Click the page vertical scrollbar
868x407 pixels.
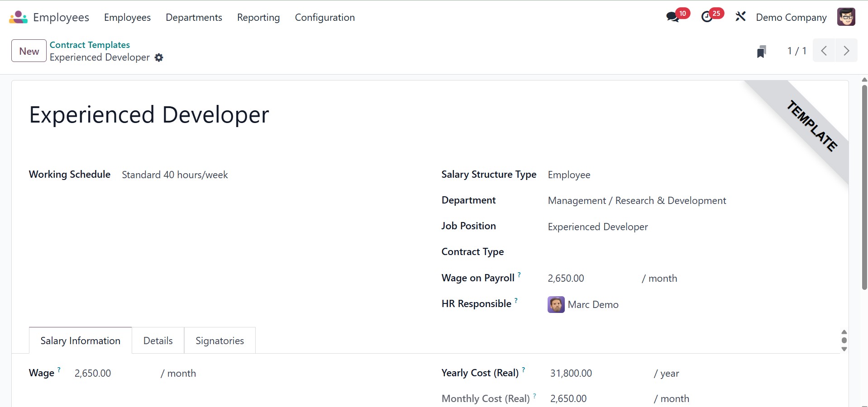[864, 187]
